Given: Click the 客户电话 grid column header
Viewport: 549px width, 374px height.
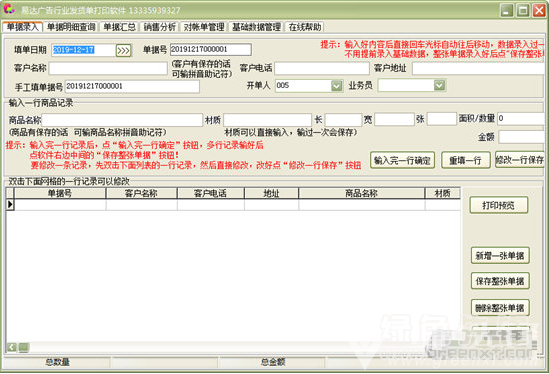Looking at the screenshot, I should pyautogui.click(x=210, y=193).
